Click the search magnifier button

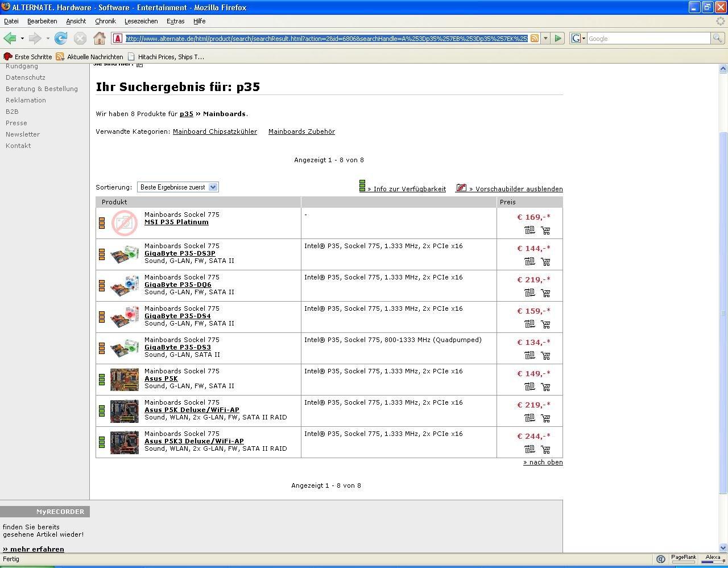point(718,38)
